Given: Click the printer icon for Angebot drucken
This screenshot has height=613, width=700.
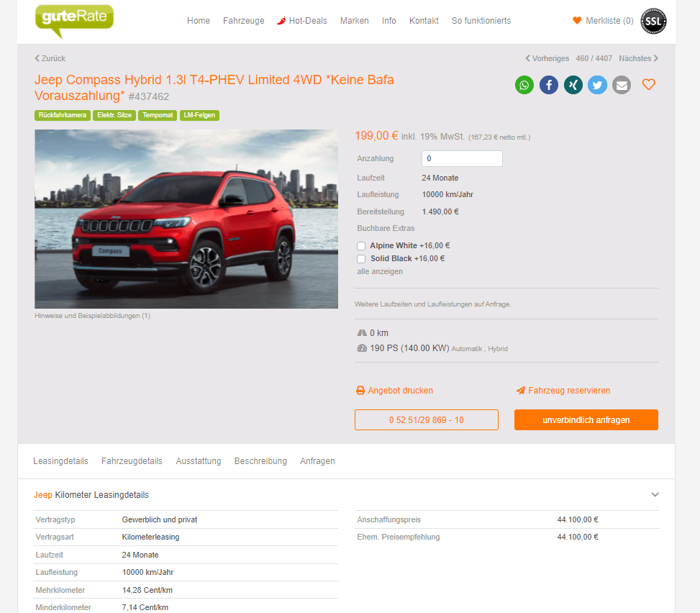Looking at the screenshot, I should click(360, 391).
